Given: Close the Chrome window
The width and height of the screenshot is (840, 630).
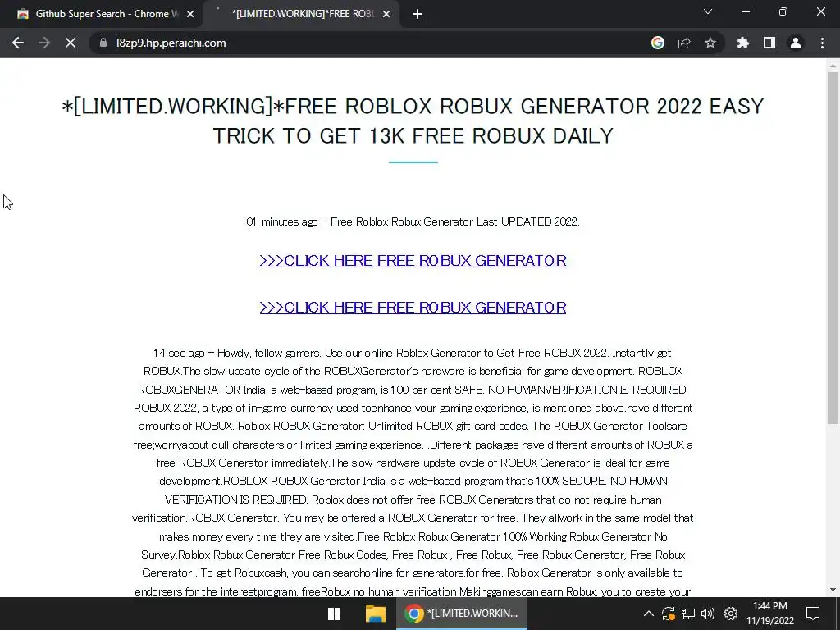Looking at the screenshot, I should [x=820, y=11].
